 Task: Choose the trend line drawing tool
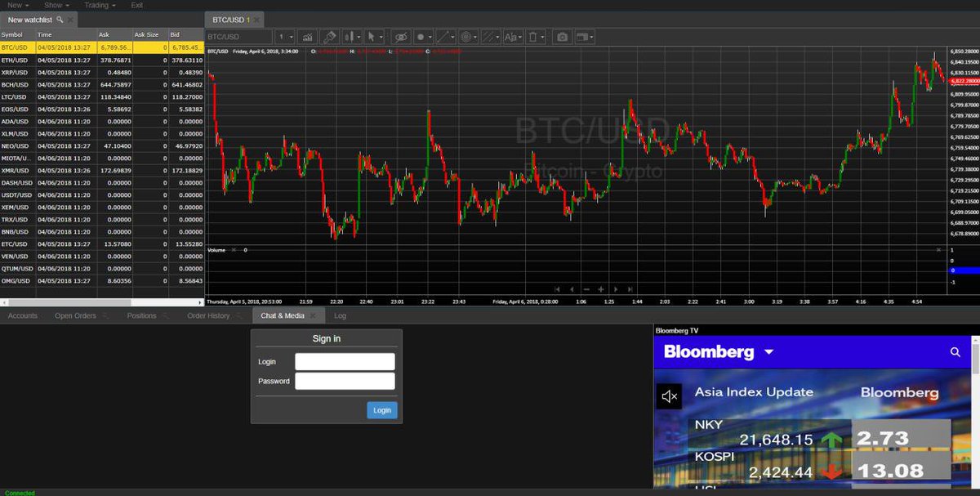point(442,37)
